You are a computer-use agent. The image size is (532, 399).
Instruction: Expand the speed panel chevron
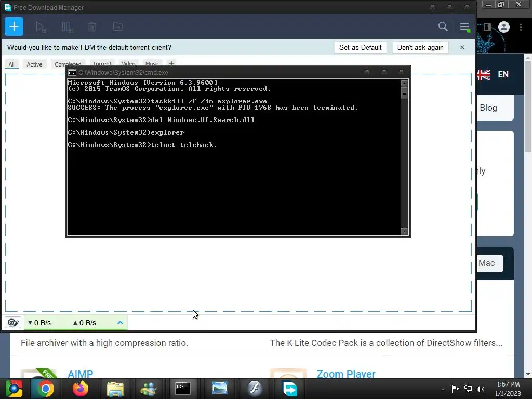point(120,323)
